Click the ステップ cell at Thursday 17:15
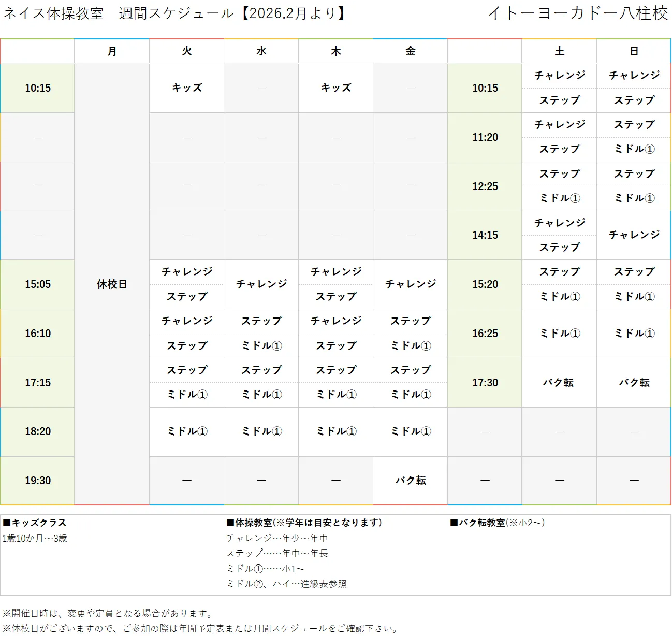Image resolution: width=672 pixels, height=637 pixels. pos(335,370)
